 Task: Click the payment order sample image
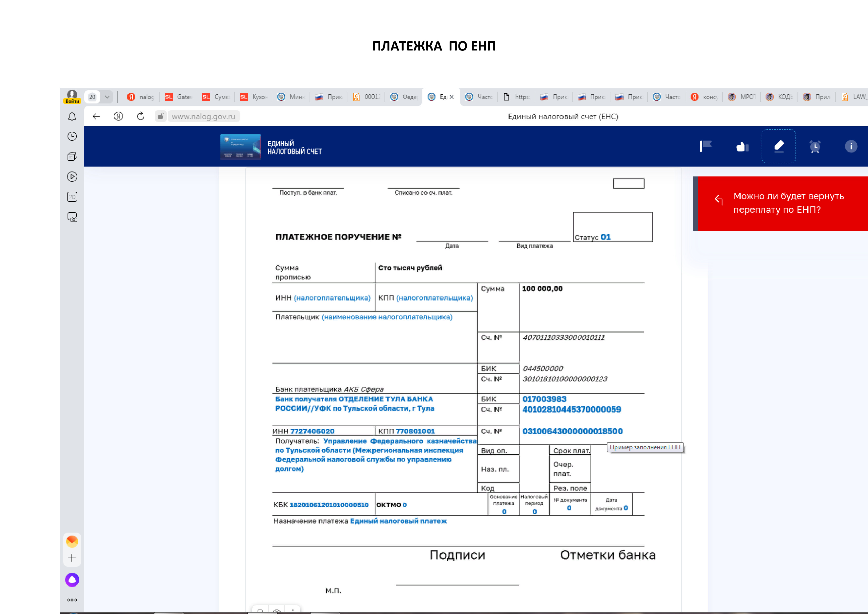pyautogui.click(x=463, y=390)
